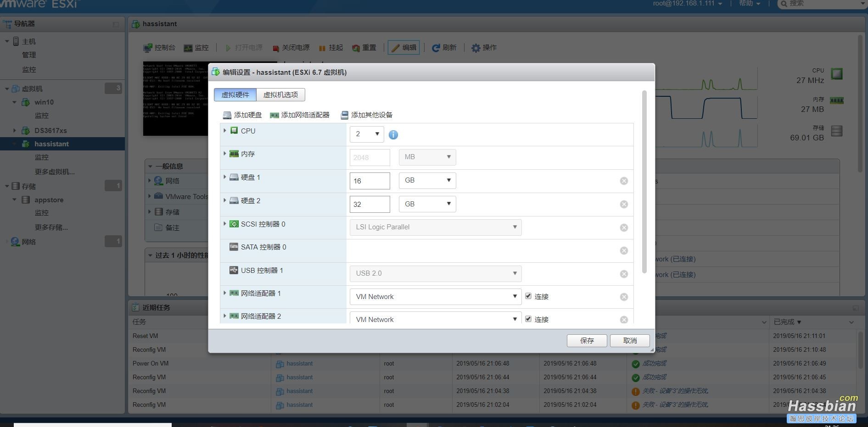Open the 帮助 help menu
The image size is (868, 427).
coord(750,4)
